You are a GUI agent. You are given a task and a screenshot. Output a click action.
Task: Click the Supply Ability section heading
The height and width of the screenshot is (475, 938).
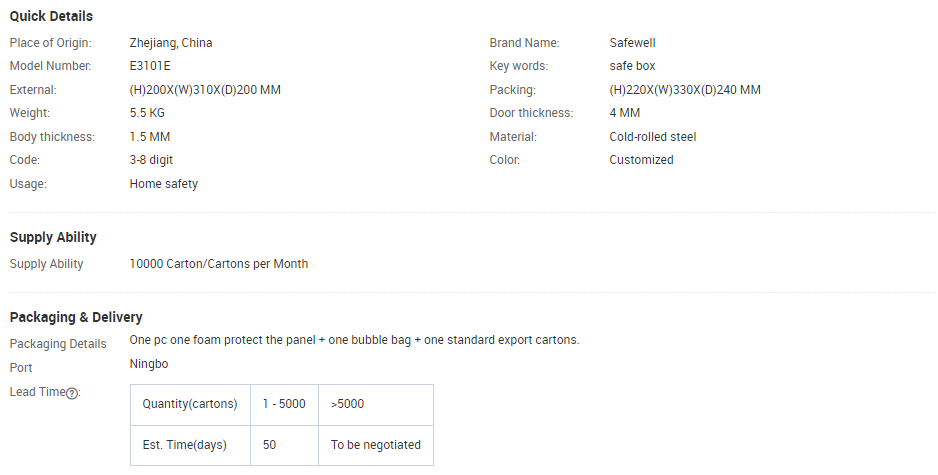pos(53,238)
